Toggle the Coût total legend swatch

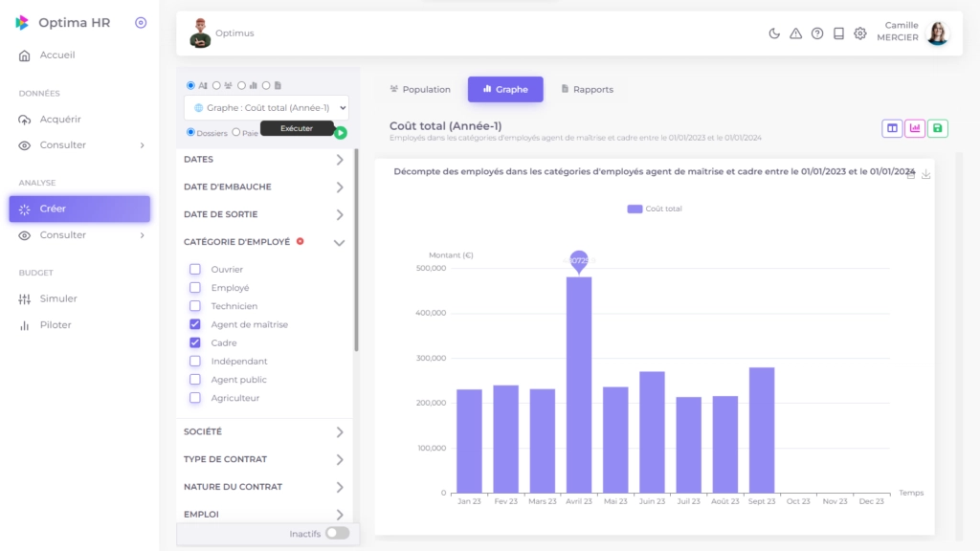[x=635, y=209]
